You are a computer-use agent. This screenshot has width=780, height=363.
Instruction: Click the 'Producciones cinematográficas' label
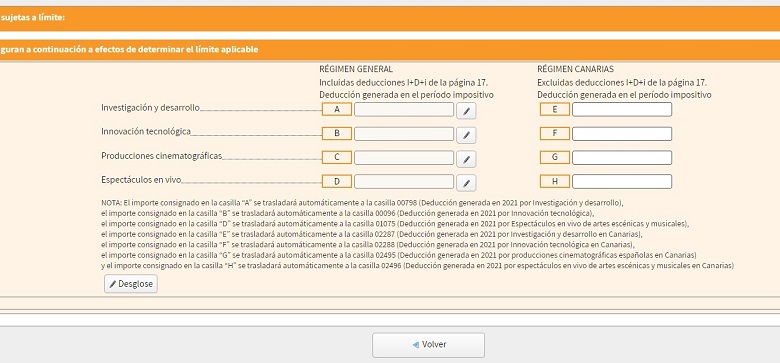[x=161, y=156]
